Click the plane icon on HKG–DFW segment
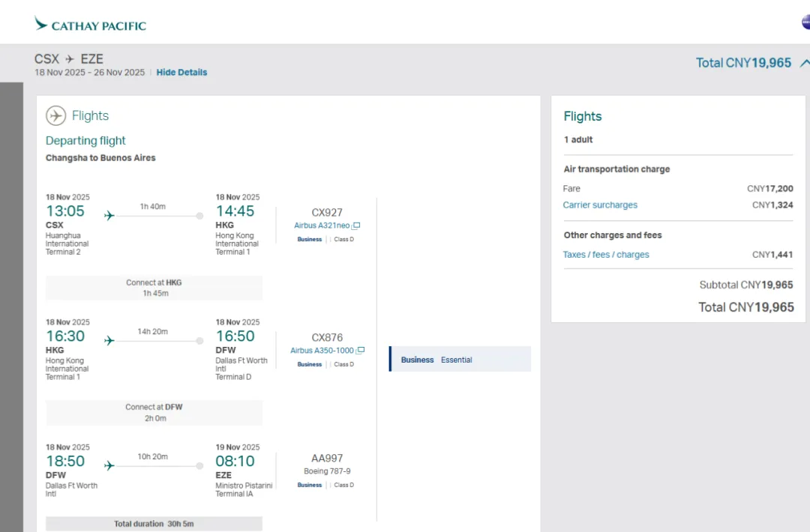810x532 pixels. click(109, 341)
